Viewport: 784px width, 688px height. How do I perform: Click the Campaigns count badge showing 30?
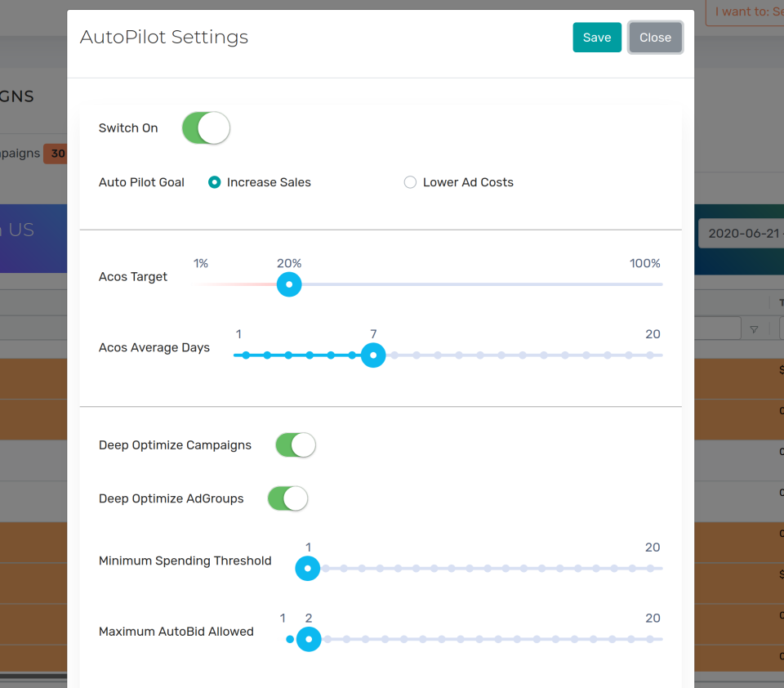[56, 154]
